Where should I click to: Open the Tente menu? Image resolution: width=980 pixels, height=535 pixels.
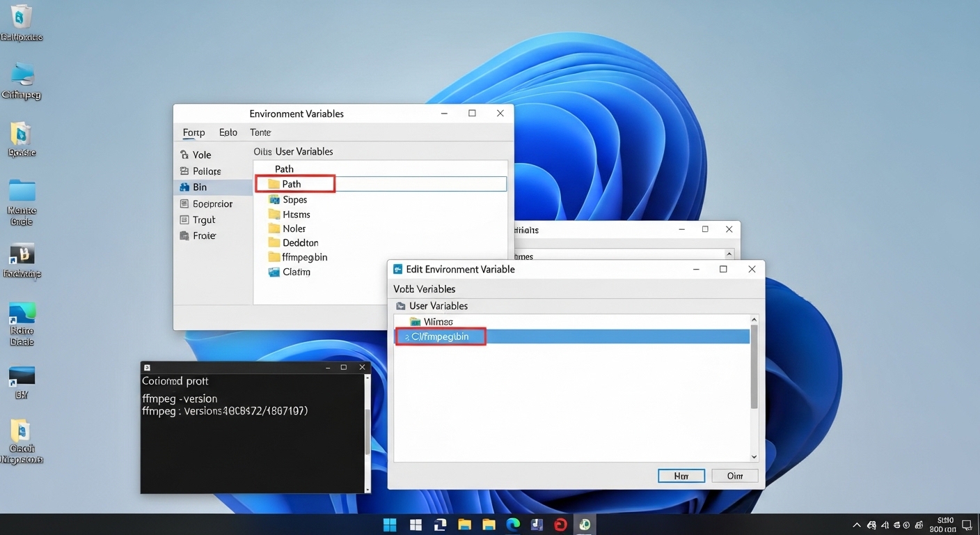[260, 132]
